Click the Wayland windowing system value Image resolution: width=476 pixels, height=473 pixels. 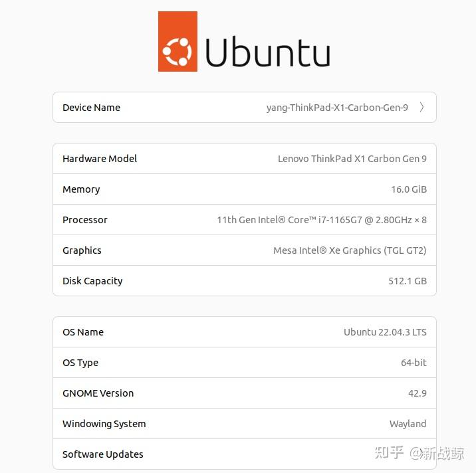408,424
